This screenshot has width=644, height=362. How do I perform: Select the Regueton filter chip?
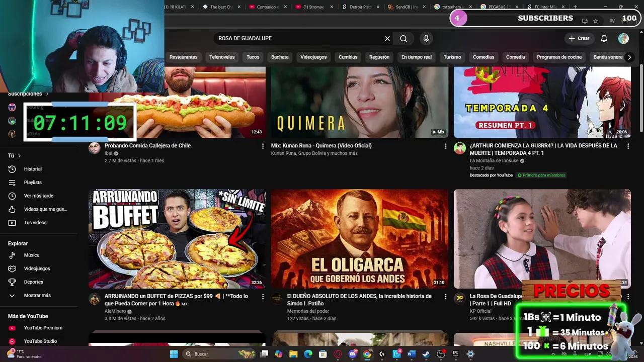(379, 57)
